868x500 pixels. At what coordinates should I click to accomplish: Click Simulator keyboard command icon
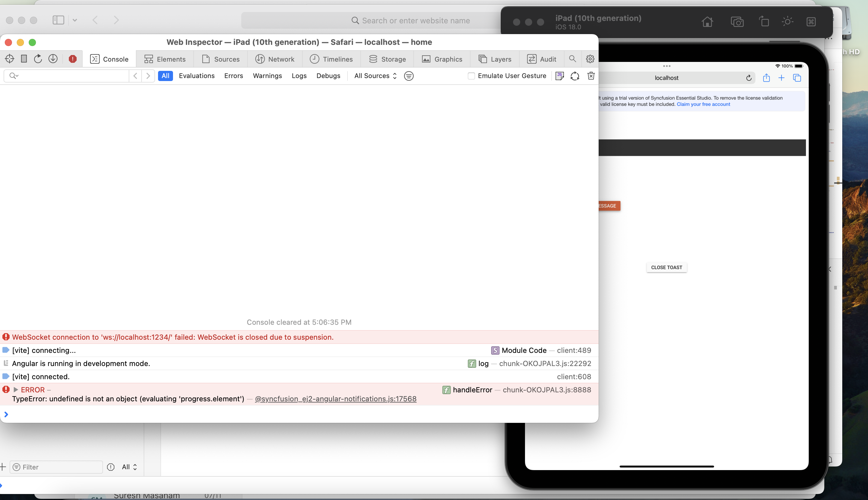coord(811,22)
